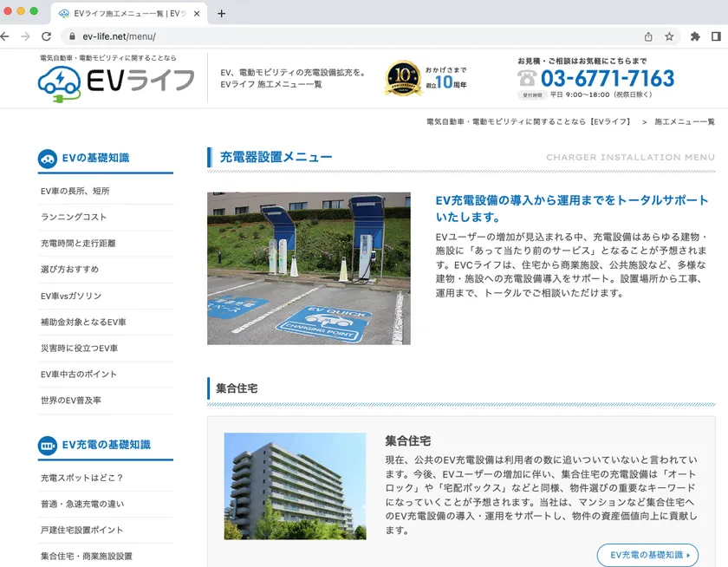
Task: Click the share icon in address bar
Action: (x=648, y=36)
